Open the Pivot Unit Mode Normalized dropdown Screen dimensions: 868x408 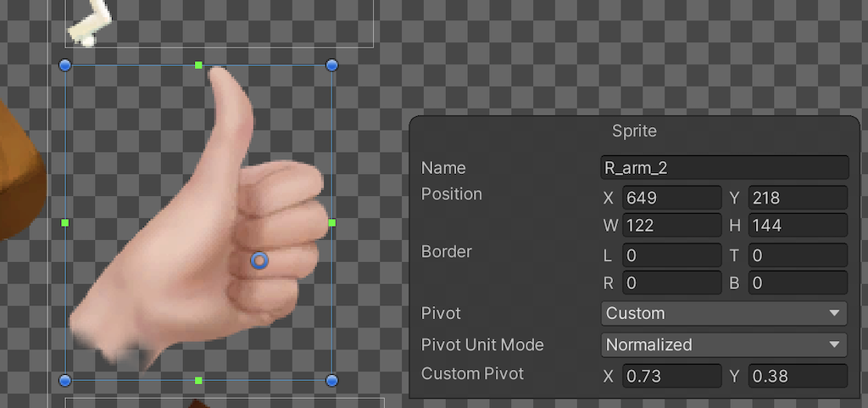[724, 344]
